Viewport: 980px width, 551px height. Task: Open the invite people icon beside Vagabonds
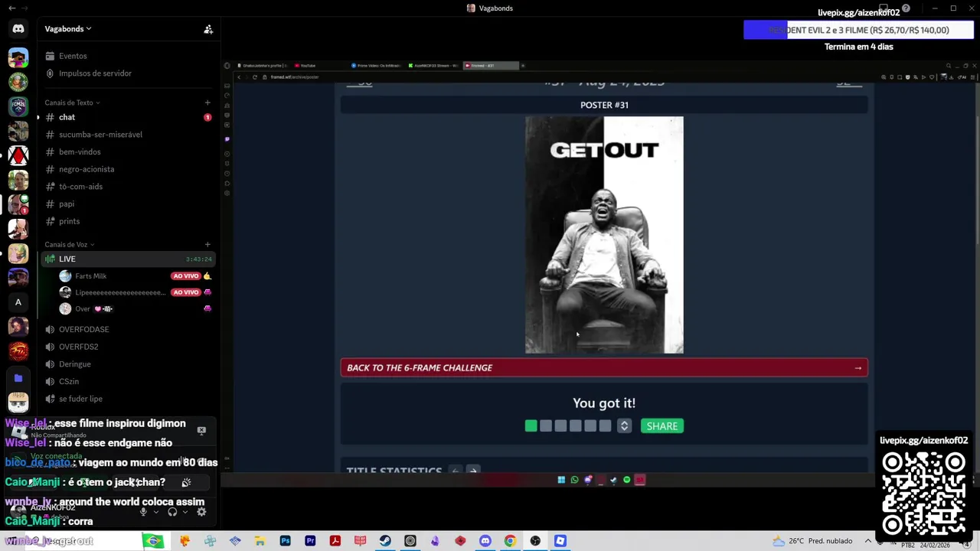[x=208, y=29]
